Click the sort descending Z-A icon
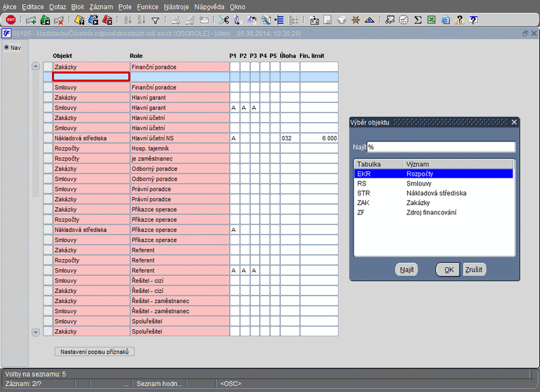 [x=141, y=20]
